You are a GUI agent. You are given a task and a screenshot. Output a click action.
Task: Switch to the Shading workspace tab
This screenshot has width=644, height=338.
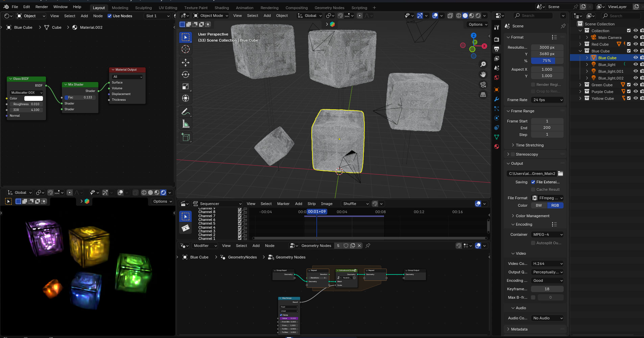click(x=221, y=8)
